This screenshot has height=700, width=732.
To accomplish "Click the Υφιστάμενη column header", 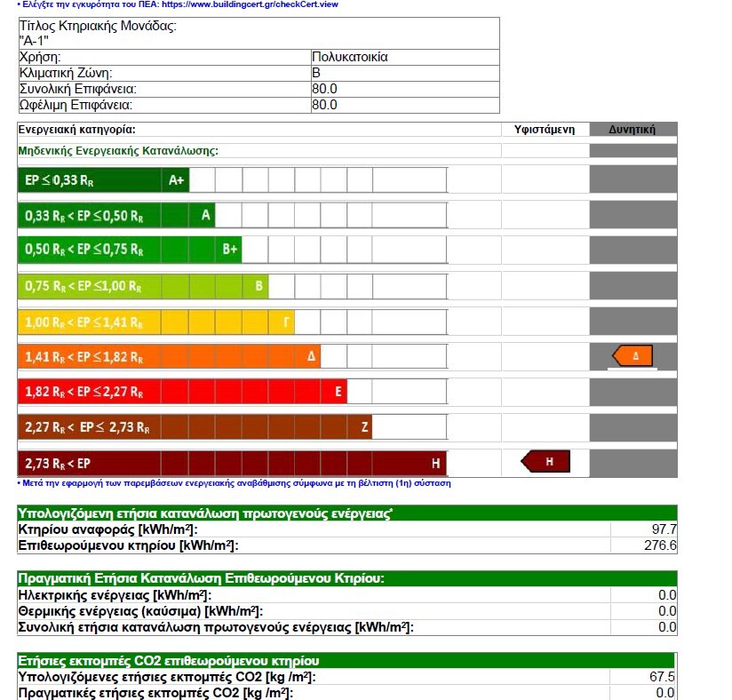I will [545, 130].
